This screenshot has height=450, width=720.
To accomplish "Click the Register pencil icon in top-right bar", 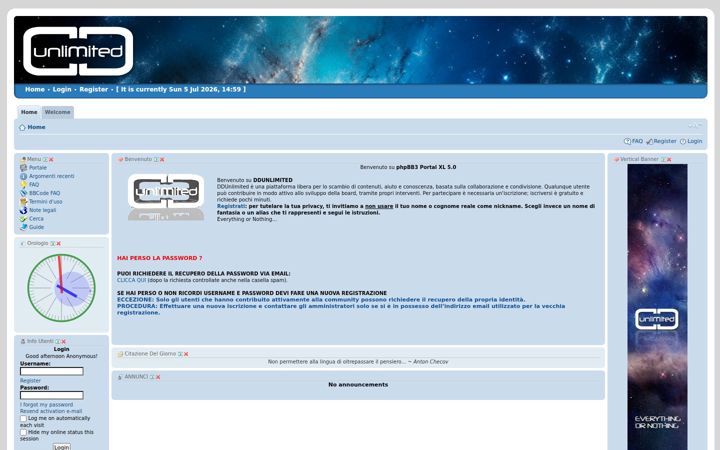I will (x=649, y=141).
